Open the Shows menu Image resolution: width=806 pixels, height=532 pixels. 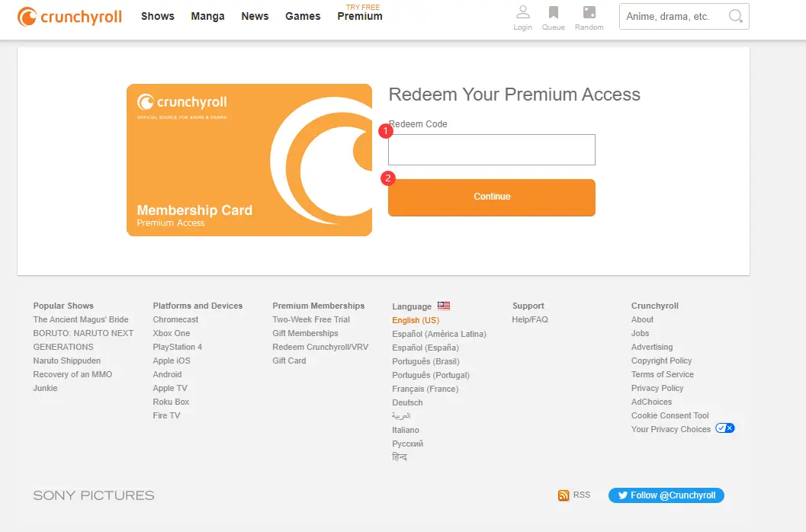[157, 15]
